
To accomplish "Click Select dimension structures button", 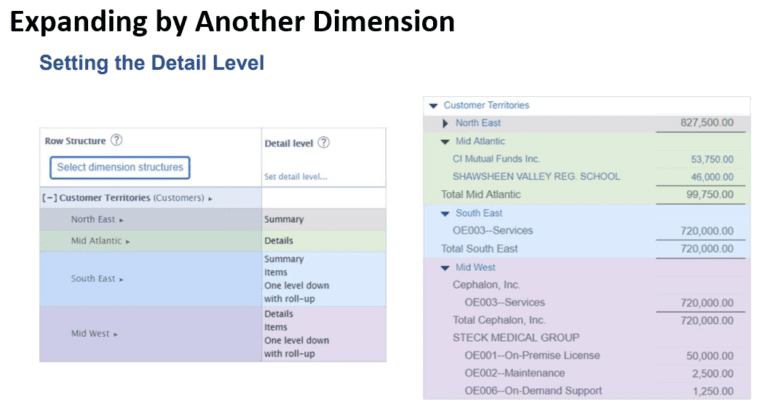I will (119, 167).
